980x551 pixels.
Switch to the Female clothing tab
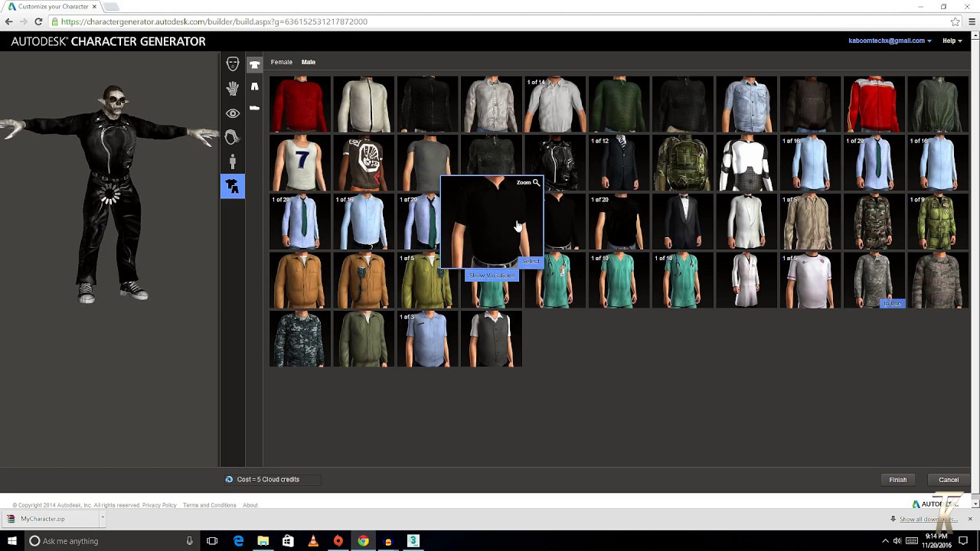point(282,62)
